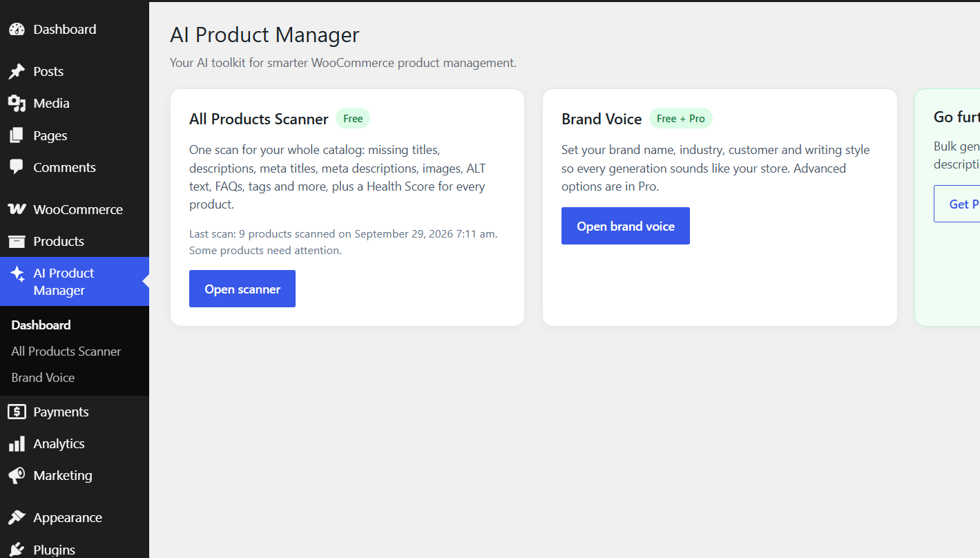The image size is (980, 558).
Task: Click the Posts pushpin icon
Action: (17, 72)
